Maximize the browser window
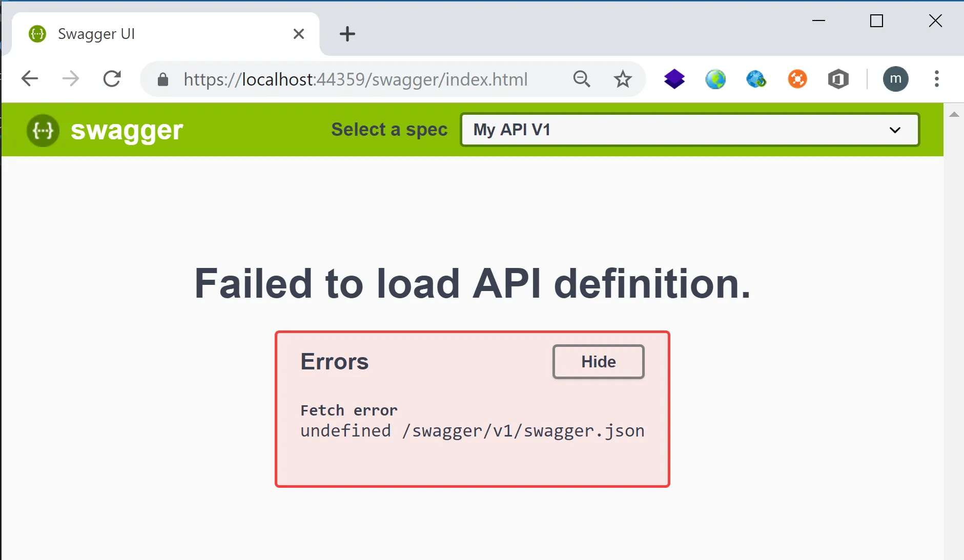 (x=877, y=20)
